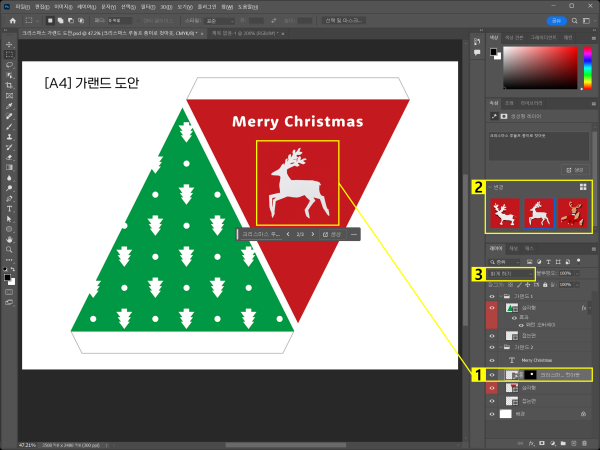Select the third reindeer variation thumbnail

[x=572, y=214]
